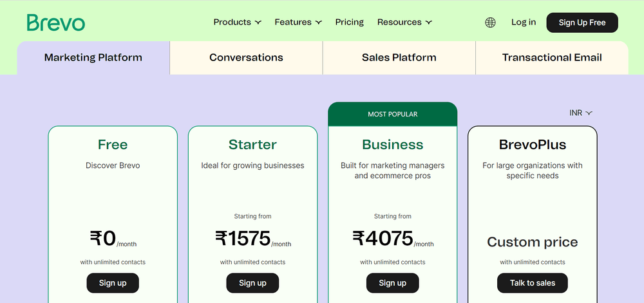644x303 pixels.
Task: Open the INR currency dropdown
Action: tap(581, 113)
